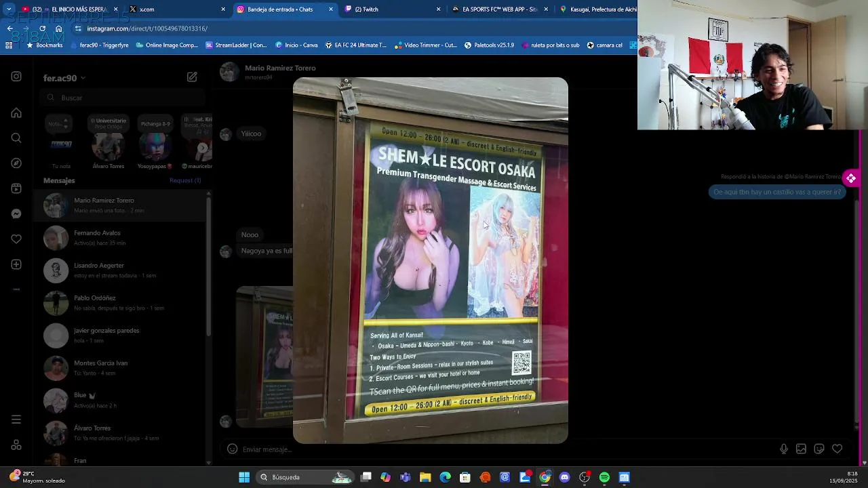
Task: Open the search icon in Instagram sidebar
Action: pos(16,138)
